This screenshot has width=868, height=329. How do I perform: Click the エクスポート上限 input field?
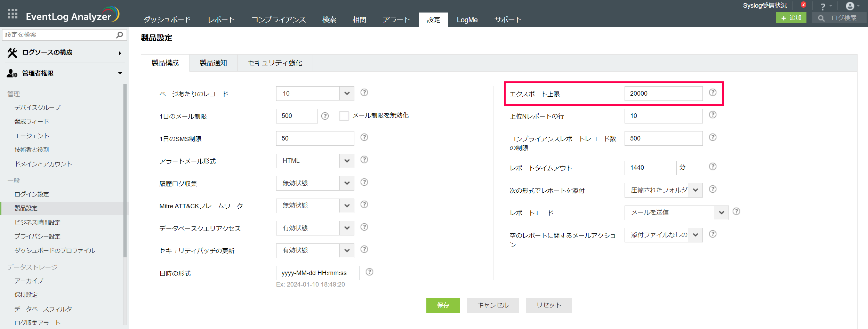pyautogui.click(x=663, y=94)
